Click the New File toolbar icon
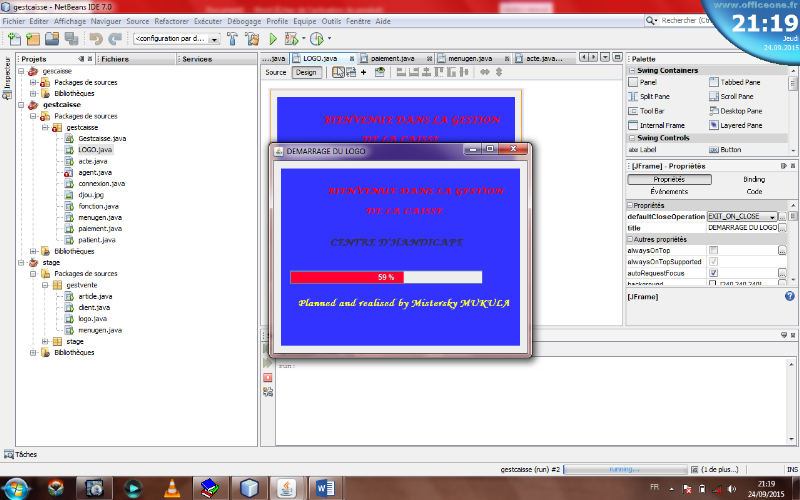Screen dimensions: 800x500 (14, 39)
